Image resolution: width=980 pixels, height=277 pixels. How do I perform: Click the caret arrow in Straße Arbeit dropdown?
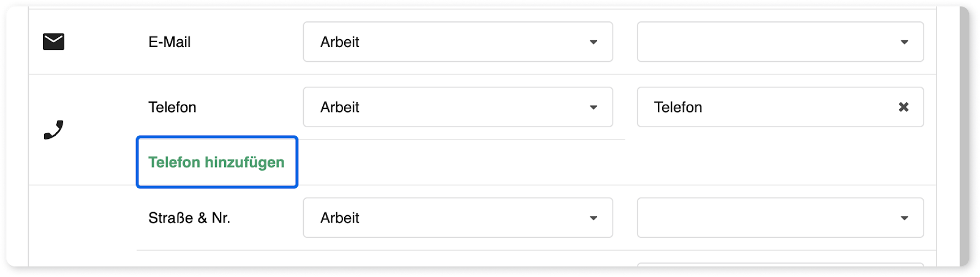pos(594,218)
